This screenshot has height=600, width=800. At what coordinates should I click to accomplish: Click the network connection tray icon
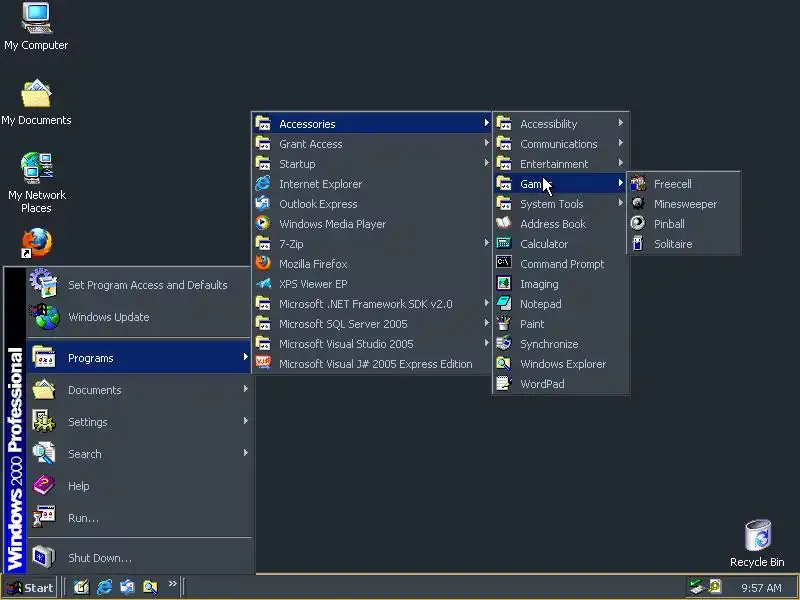click(x=695, y=587)
